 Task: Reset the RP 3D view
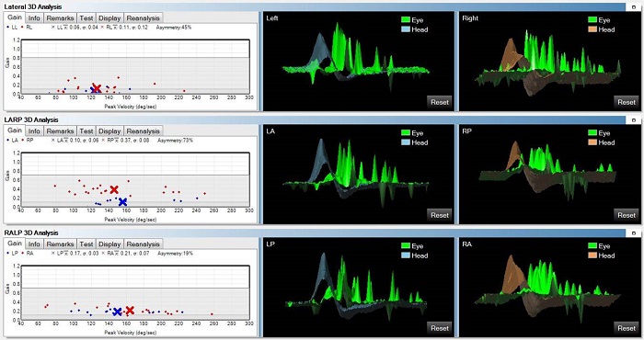[627, 215]
